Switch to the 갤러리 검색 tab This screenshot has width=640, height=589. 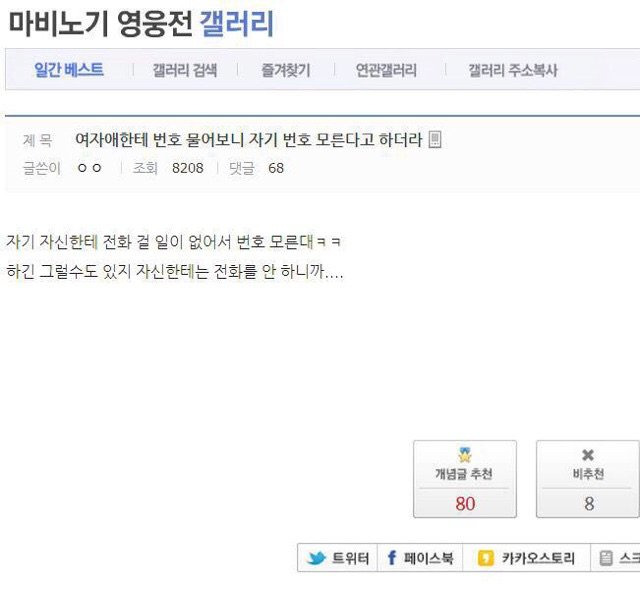184,70
